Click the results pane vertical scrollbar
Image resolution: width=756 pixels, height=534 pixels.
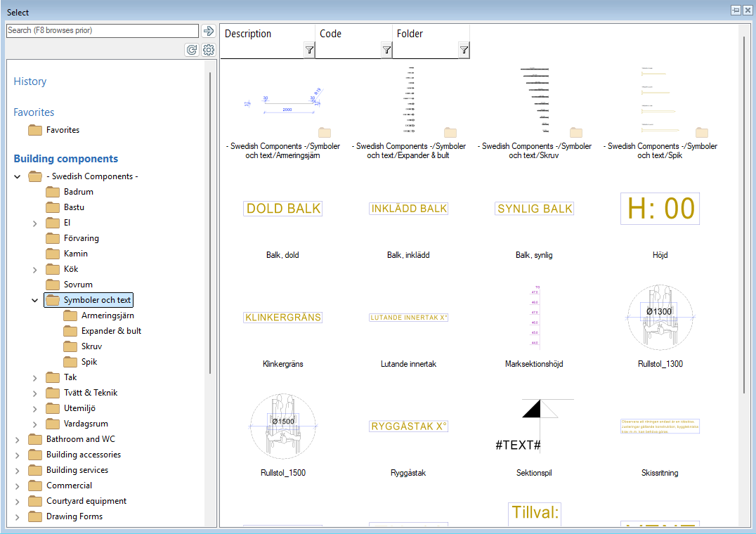[x=743, y=211]
